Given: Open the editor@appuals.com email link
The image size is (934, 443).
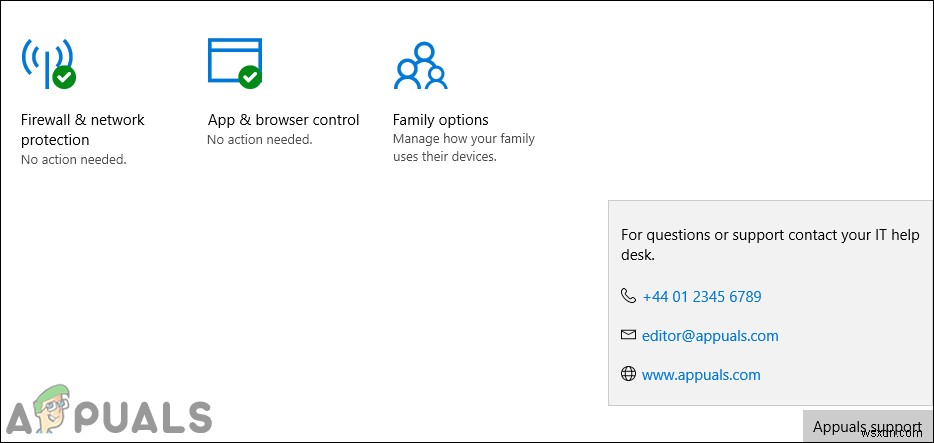Looking at the screenshot, I should (x=710, y=336).
